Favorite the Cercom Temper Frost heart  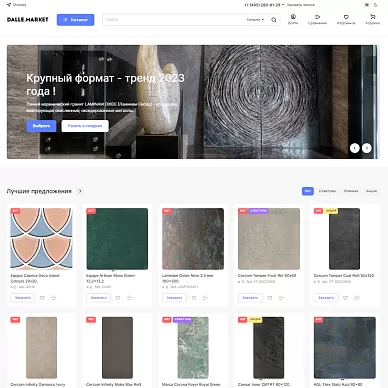click(270, 298)
